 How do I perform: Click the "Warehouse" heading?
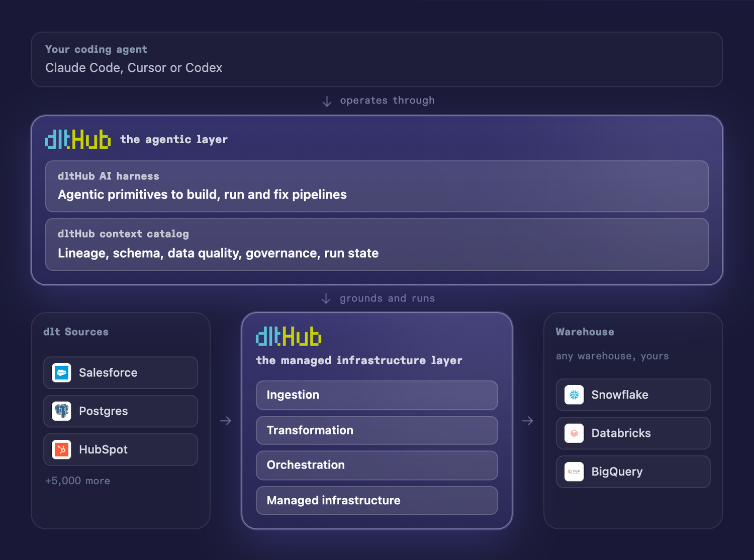coord(585,332)
